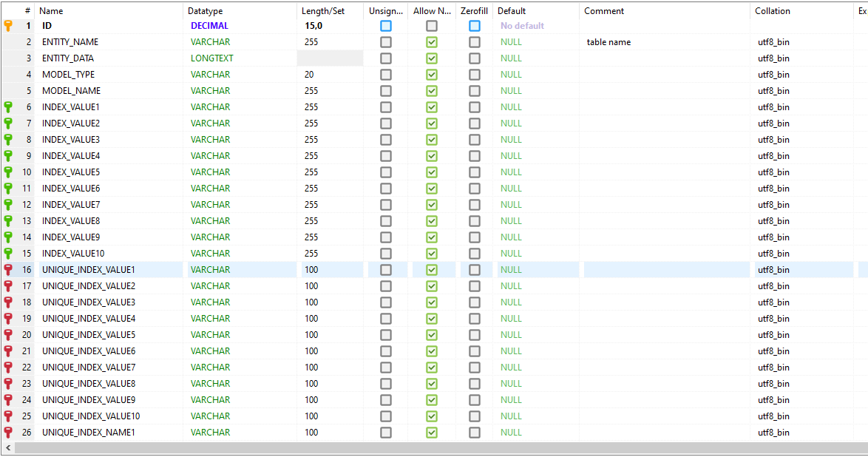Click the Zerofill column header
The width and height of the screenshot is (868, 457).
(x=474, y=11)
